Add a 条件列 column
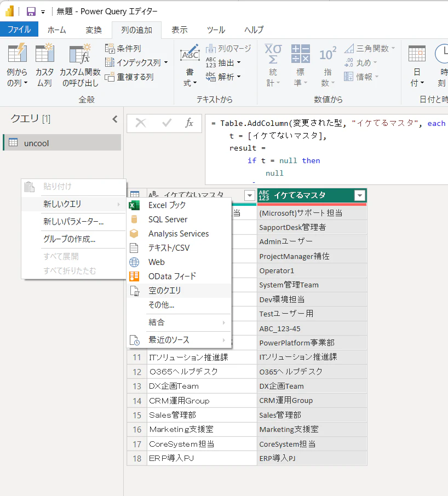The height and width of the screenshot is (496, 448). 123,48
